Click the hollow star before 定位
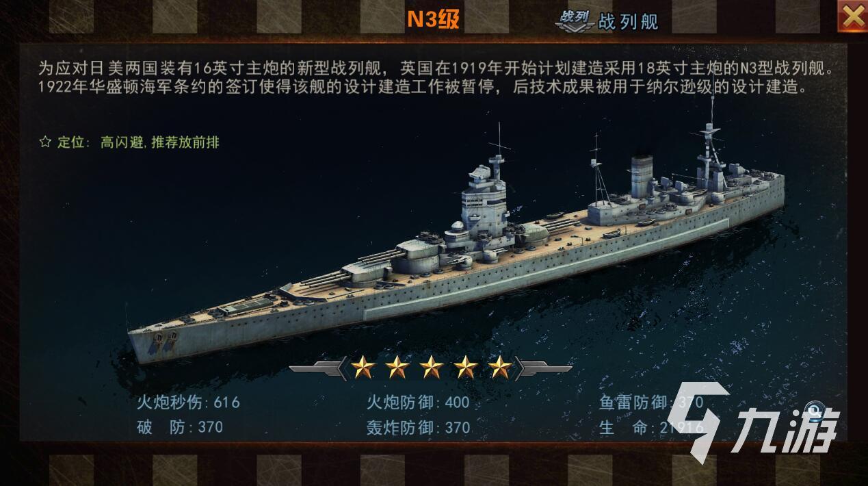The image size is (868, 486). [45, 142]
